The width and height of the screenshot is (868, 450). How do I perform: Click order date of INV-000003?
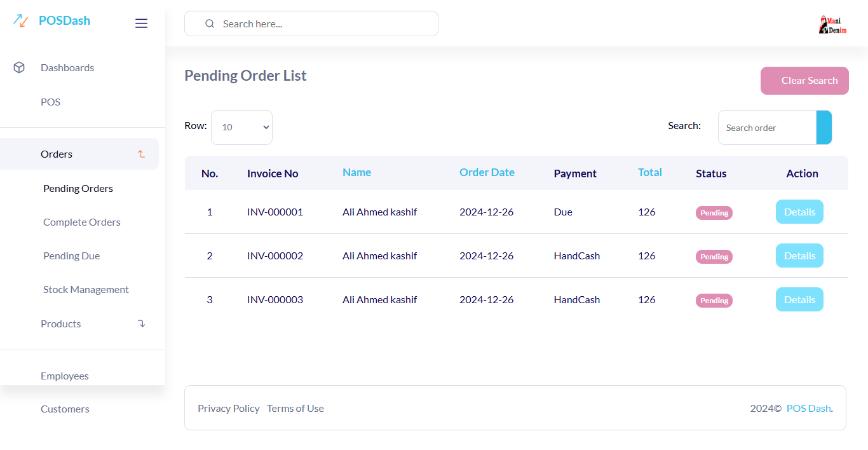coord(486,299)
